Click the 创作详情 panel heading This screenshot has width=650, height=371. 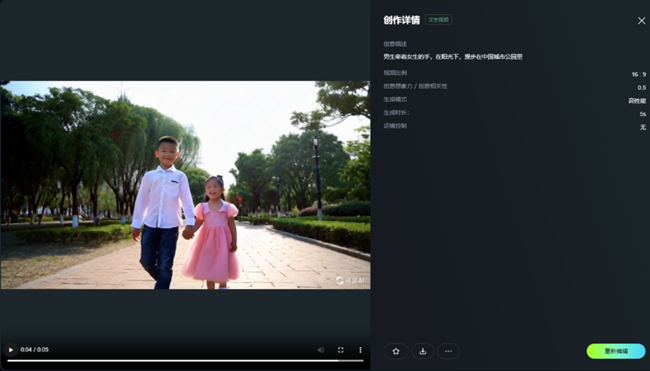pyautogui.click(x=401, y=20)
